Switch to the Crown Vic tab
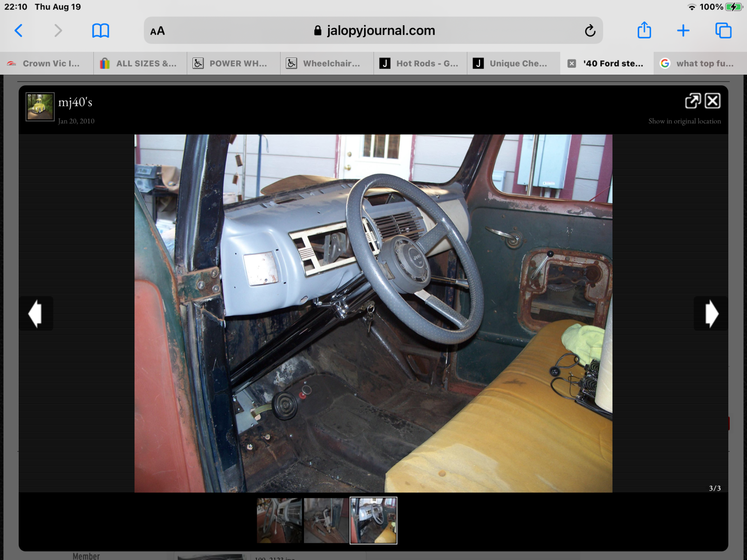Viewport: 747px width, 560px height. [x=47, y=63]
